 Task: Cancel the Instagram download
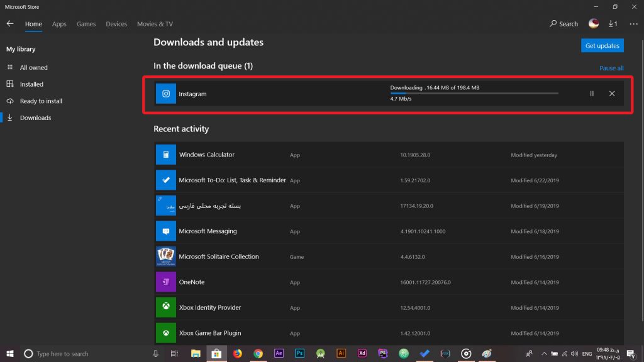pyautogui.click(x=612, y=94)
